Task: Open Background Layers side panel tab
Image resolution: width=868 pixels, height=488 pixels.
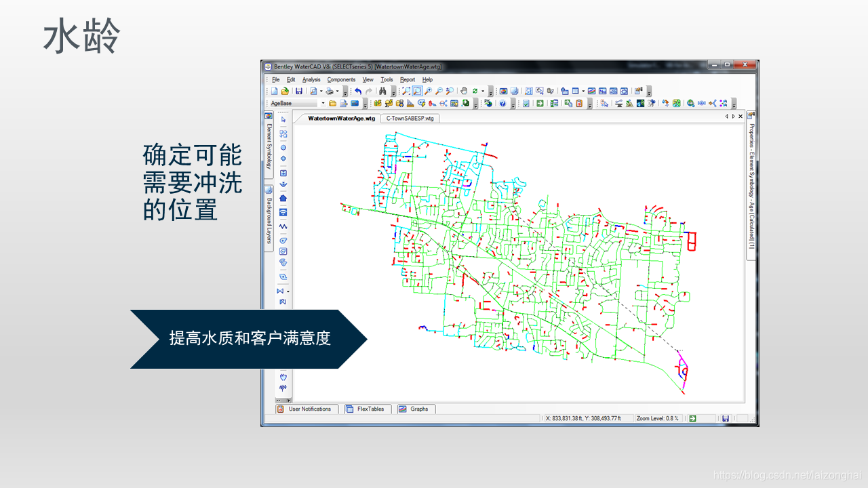Action: point(268,218)
